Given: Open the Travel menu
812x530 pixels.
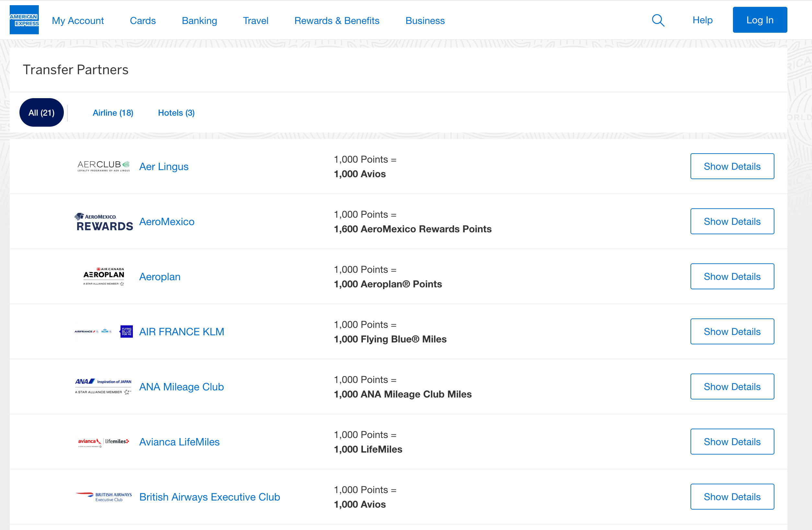Looking at the screenshot, I should (256, 20).
